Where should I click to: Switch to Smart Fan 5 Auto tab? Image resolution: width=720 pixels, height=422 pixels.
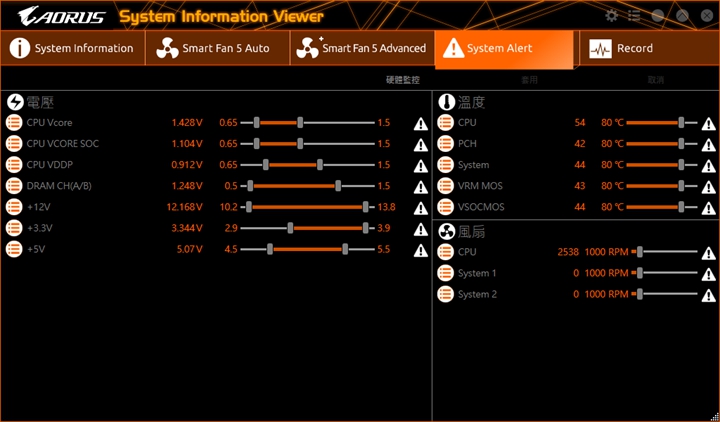[x=218, y=48]
